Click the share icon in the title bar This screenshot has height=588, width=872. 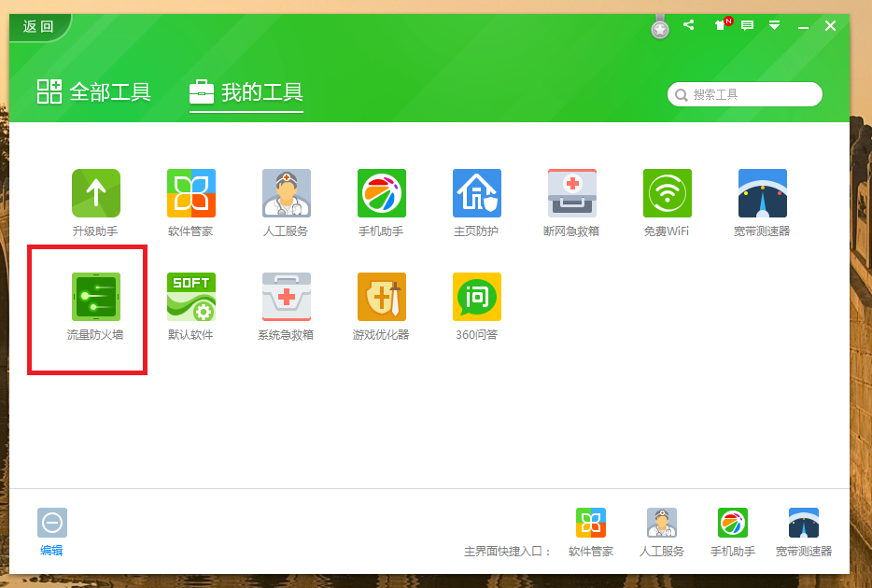(688, 25)
